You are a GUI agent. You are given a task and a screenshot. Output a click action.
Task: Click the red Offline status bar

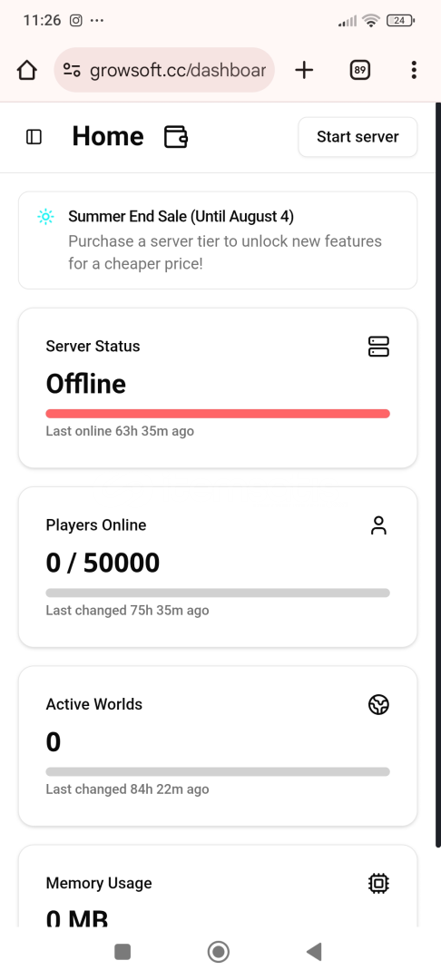(x=218, y=414)
